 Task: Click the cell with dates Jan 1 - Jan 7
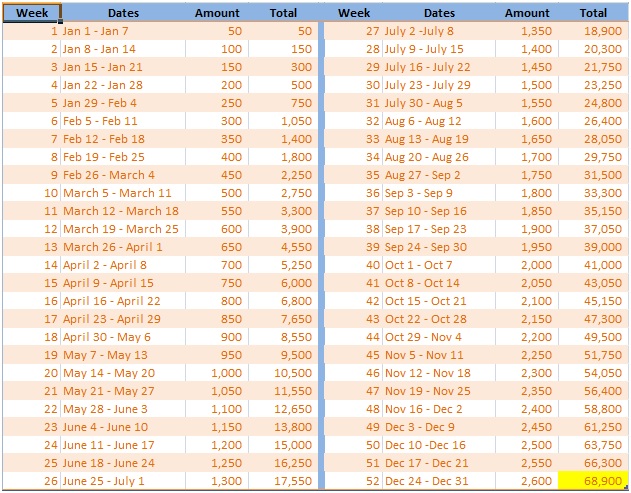point(123,31)
